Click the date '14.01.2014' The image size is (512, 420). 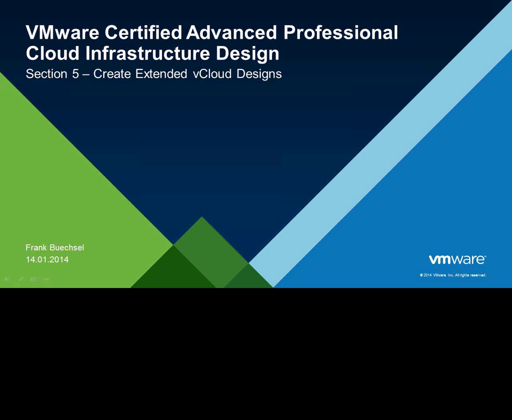[47, 260]
